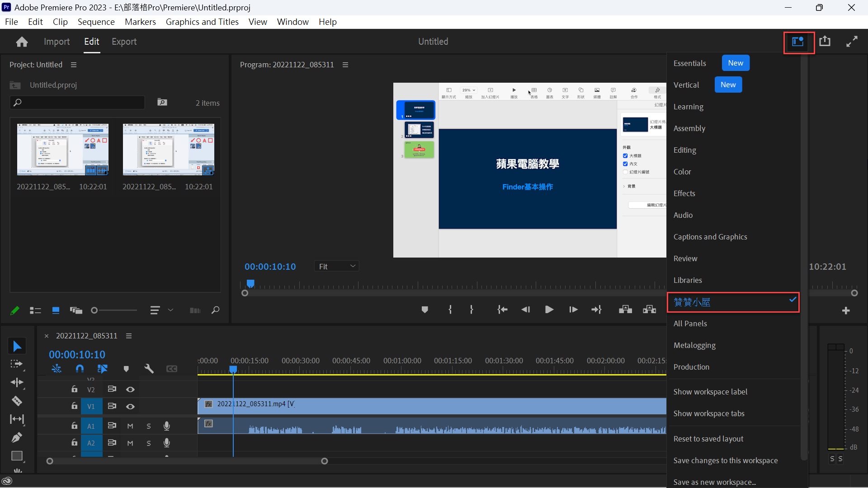Select the Ripple Edit tool
The width and height of the screenshot is (868, 488).
coord(17,383)
